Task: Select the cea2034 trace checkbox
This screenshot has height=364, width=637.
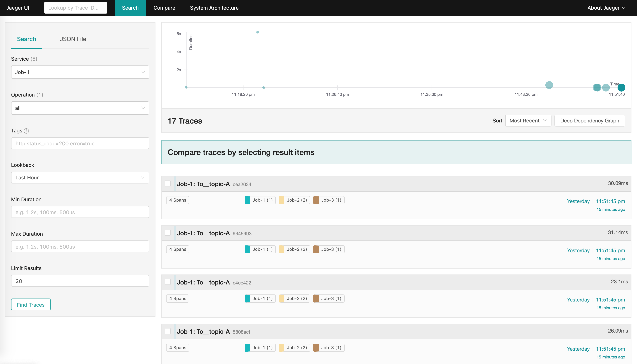Action: [x=167, y=183]
